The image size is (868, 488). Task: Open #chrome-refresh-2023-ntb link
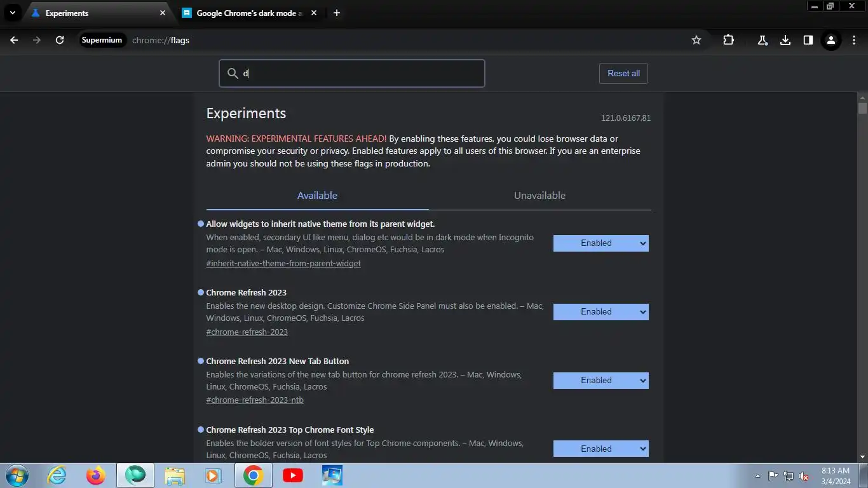(255, 400)
